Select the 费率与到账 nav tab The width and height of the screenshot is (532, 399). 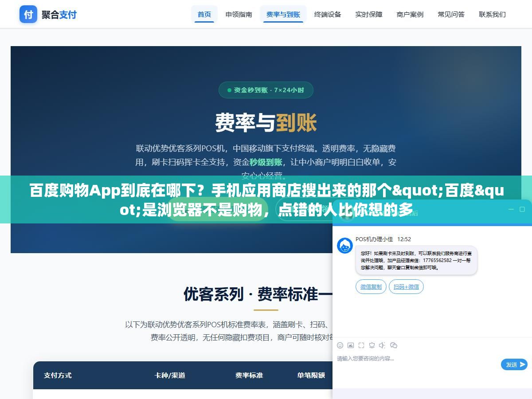283,14
